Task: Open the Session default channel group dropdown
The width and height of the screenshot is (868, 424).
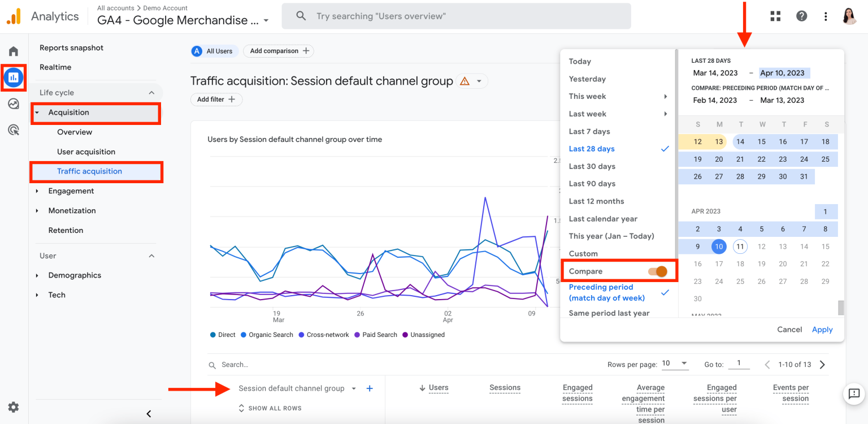Action: pos(353,388)
